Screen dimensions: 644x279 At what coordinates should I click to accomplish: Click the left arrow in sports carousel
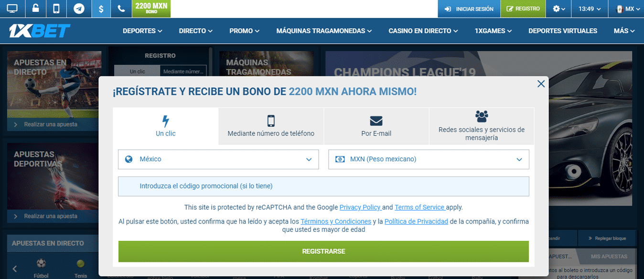tap(15, 269)
